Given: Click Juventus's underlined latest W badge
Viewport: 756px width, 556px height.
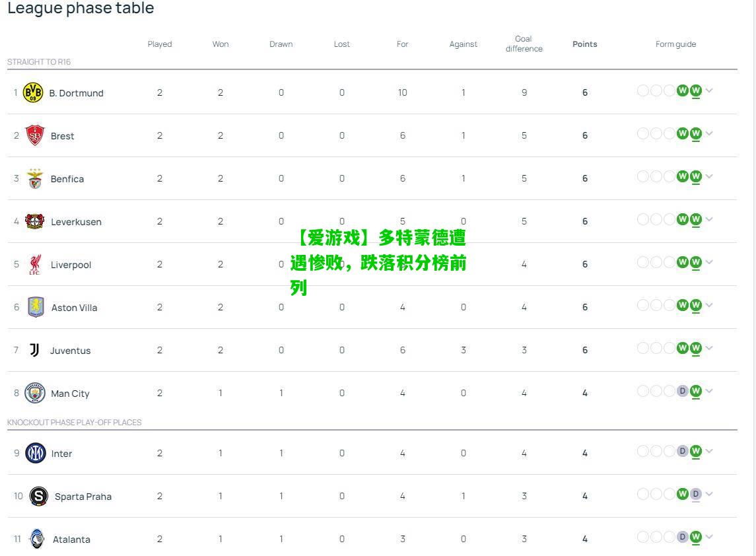Looking at the screenshot, I should [696, 348].
